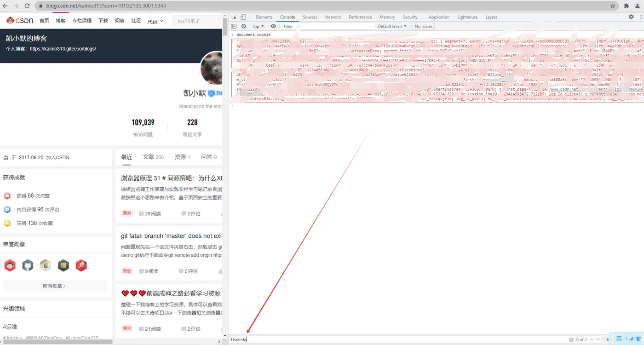Click the No Issues indicator

click(423, 26)
